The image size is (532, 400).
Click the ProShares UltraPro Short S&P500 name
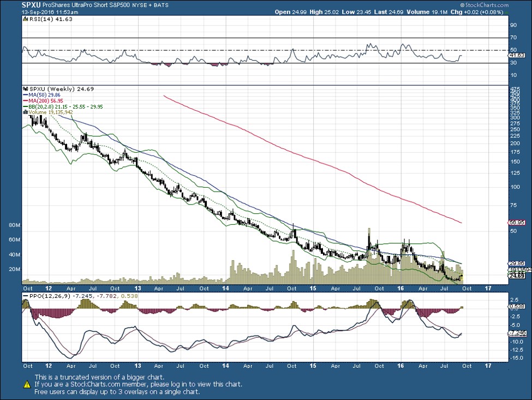point(86,5)
